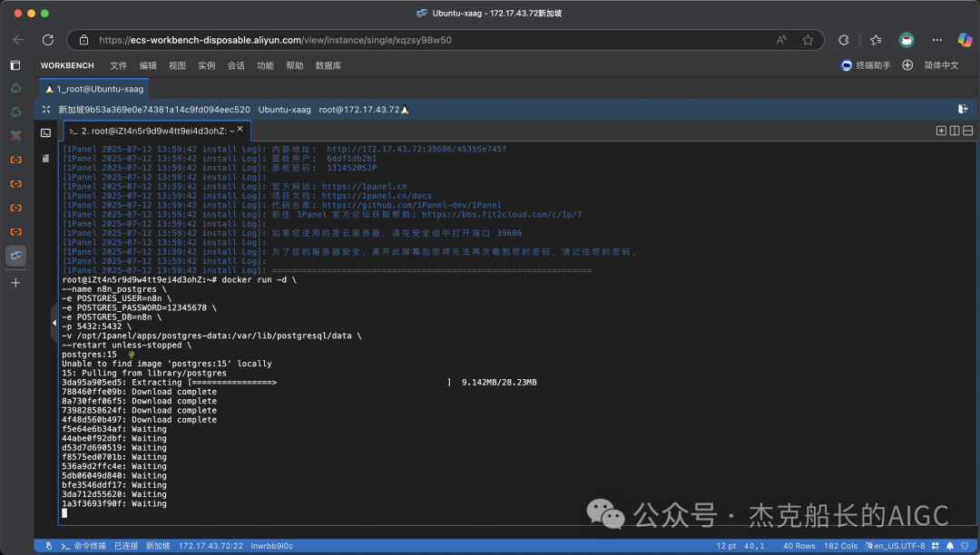Screen dimensions: 980x555
Task: Open the github.com/1Panel-dev/1Panel link
Action: point(412,205)
